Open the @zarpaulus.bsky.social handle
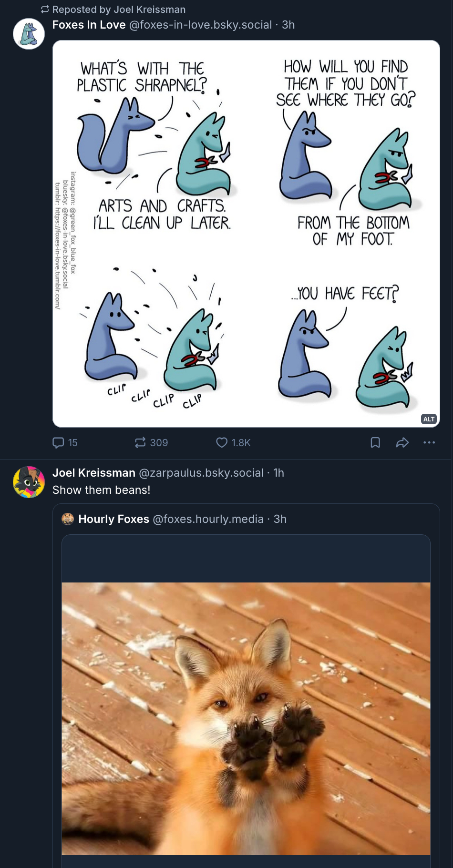This screenshot has width=453, height=868. [201, 473]
